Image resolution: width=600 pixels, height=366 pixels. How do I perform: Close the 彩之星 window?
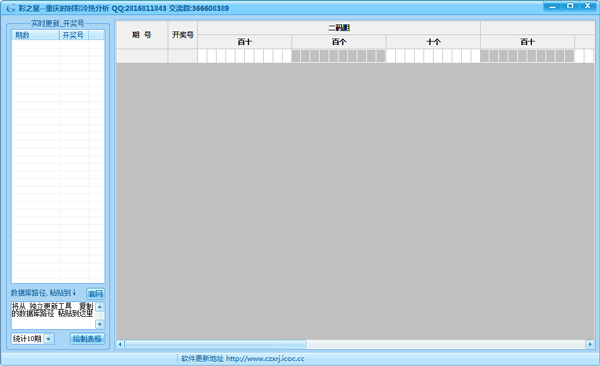click(588, 6)
